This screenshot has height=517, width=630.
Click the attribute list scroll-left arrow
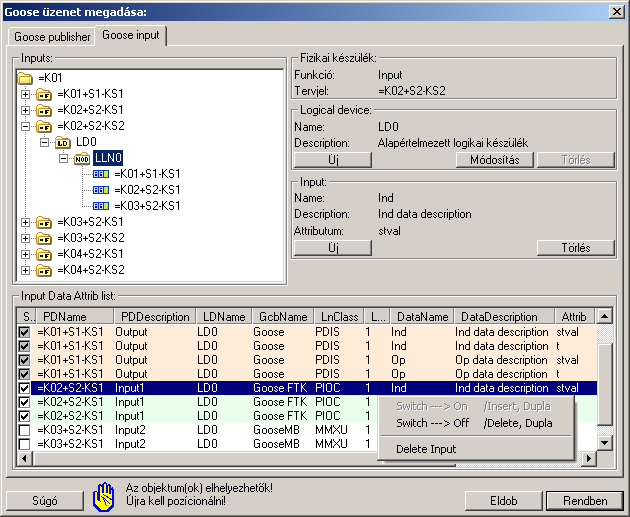tap(25, 458)
